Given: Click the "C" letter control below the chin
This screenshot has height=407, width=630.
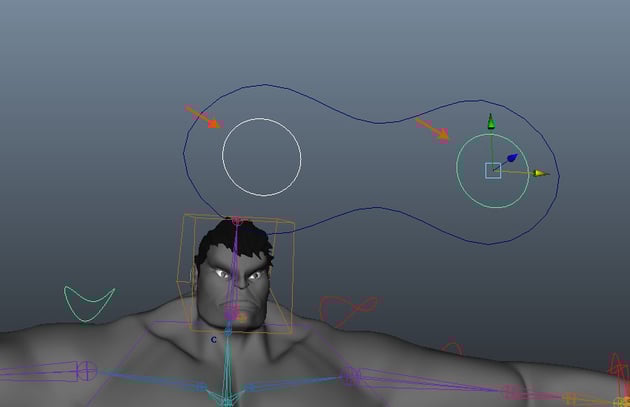Looking at the screenshot, I should pyautogui.click(x=213, y=340).
